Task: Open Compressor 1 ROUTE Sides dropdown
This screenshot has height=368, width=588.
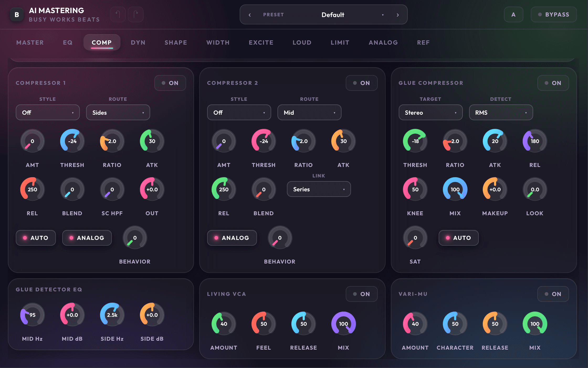Action: pos(118,112)
